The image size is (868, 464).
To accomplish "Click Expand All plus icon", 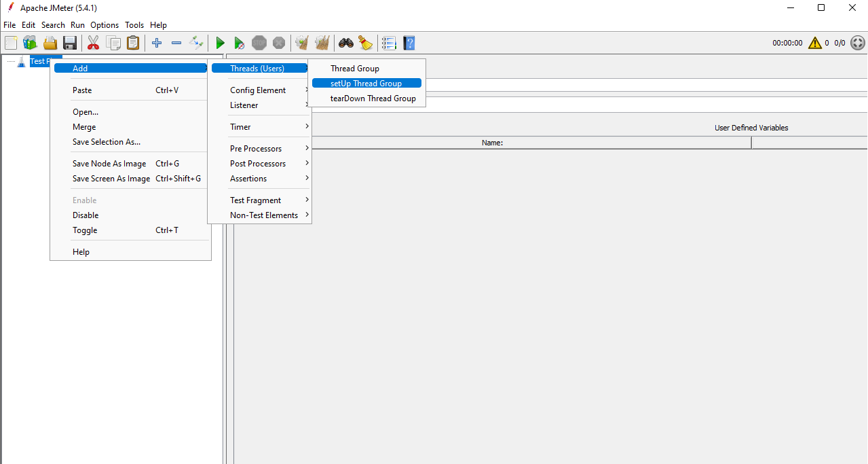I will click(157, 42).
